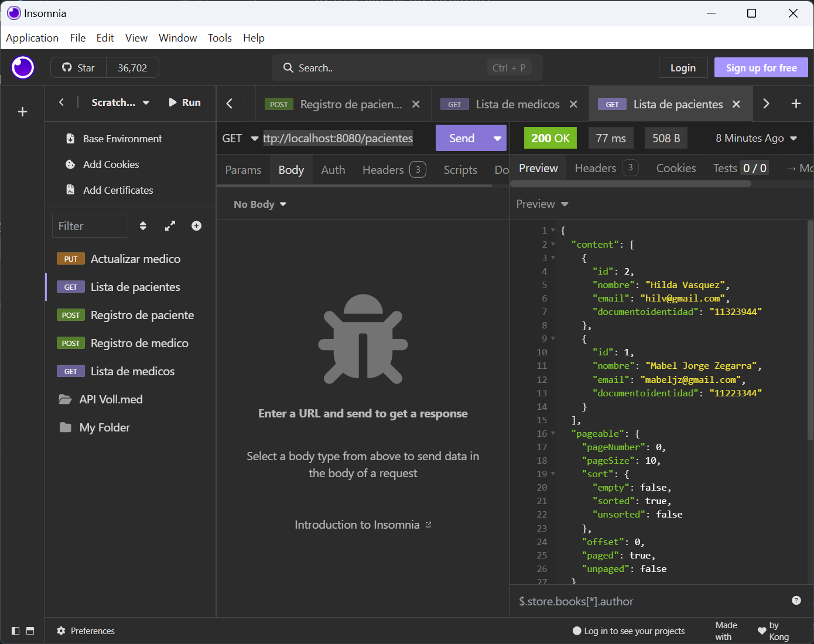
Task: Run the Scratch Pad collection
Action: (x=184, y=102)
